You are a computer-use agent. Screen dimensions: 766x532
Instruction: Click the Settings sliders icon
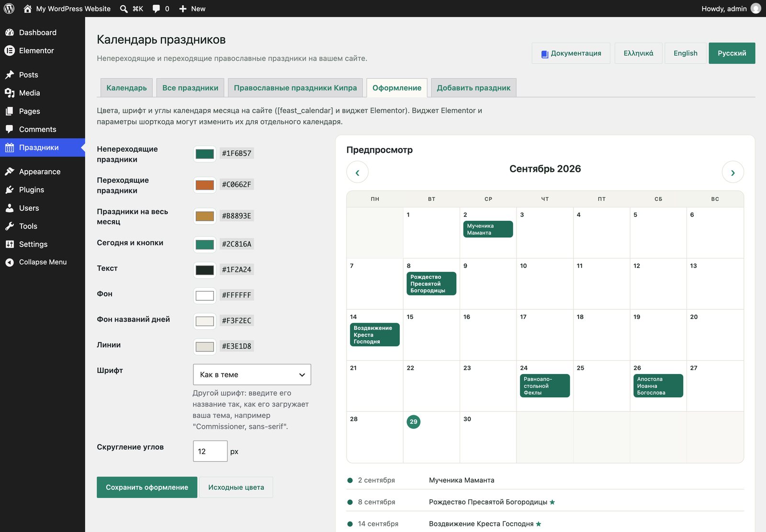tap(10, 244)
